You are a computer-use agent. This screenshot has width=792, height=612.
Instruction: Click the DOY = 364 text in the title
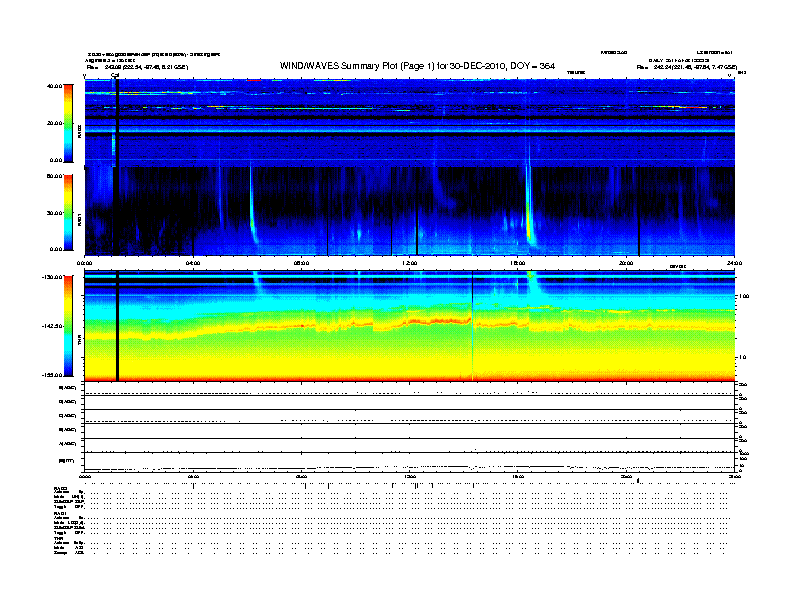tap(533, 66)
